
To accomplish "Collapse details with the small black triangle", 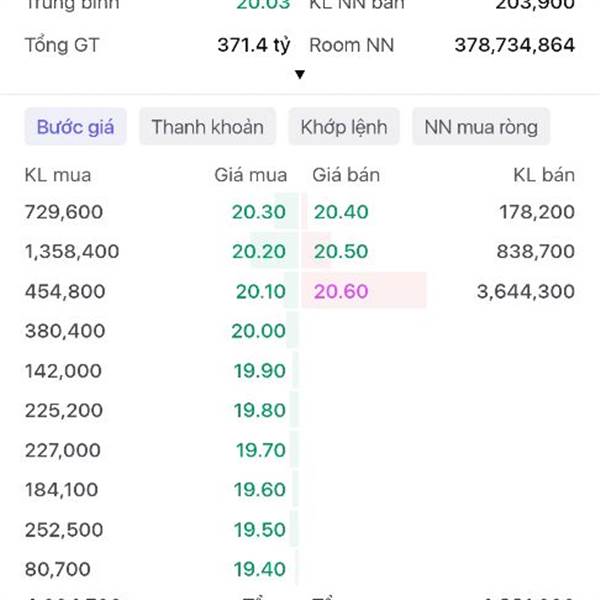I will coord(299,75).
